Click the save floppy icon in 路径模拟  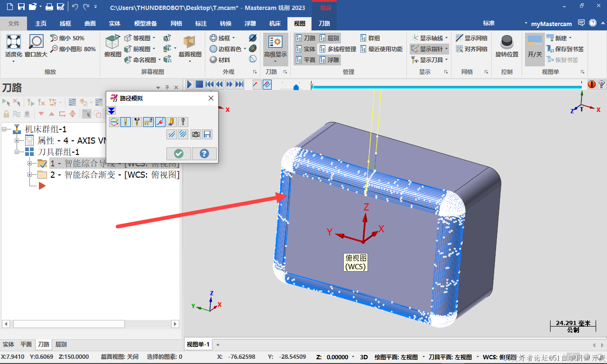[207, 135]
